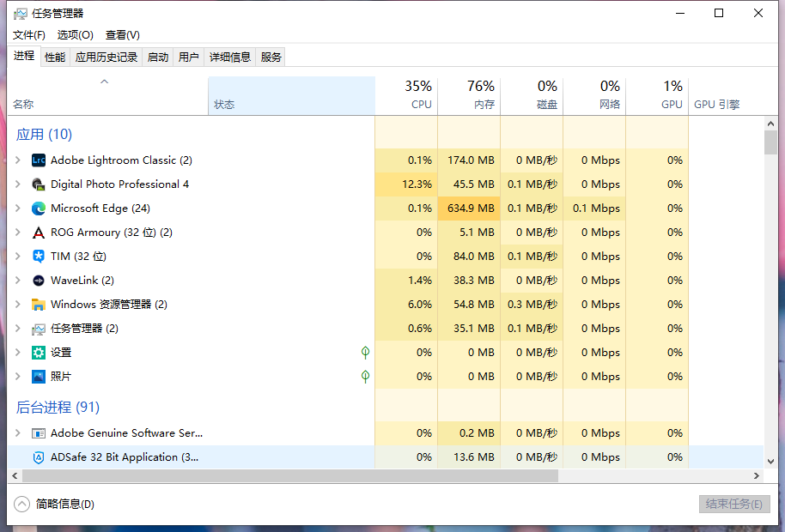Switch to the 启动 tab
Image resolution: width=785 pixels, height=532 pixels.
pyautogui.click(x=158, y=57)
